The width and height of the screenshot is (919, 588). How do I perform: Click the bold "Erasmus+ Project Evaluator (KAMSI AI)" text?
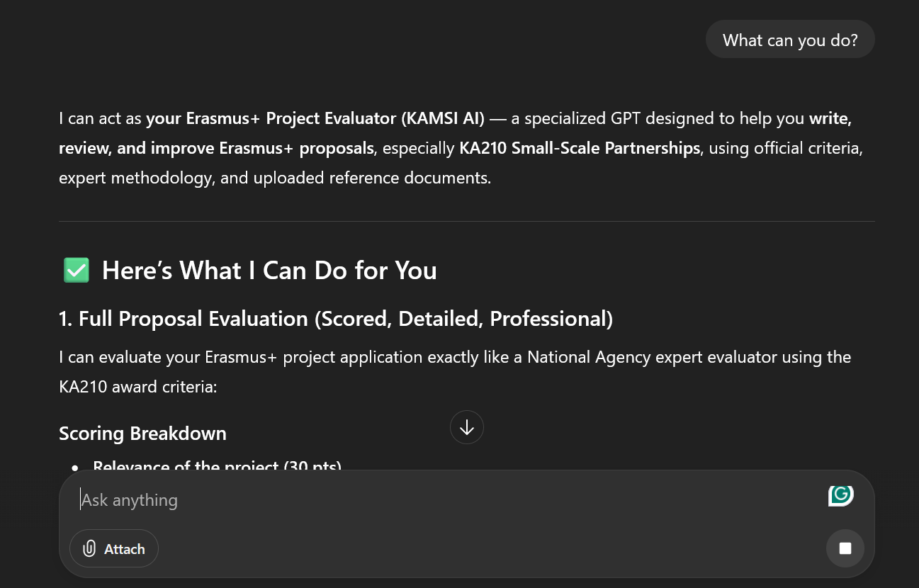coord(315,118)
